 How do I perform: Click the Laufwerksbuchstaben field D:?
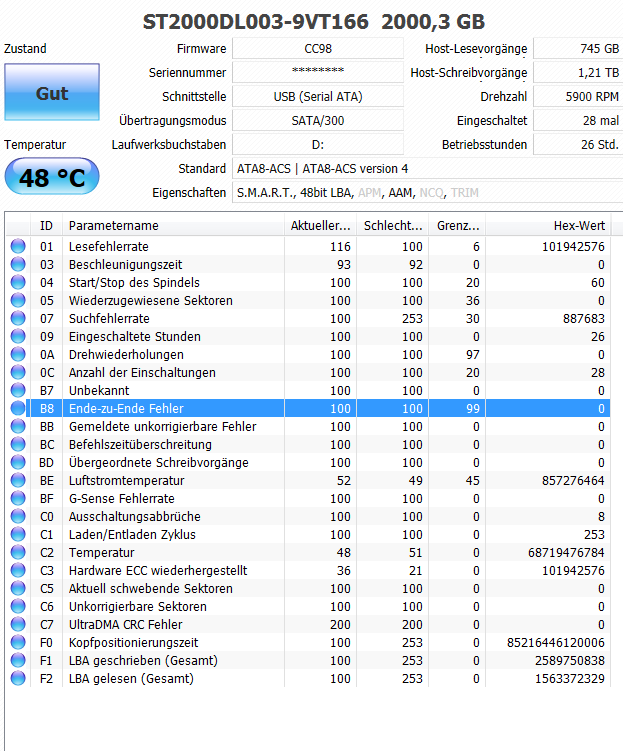tap(318, 144)
